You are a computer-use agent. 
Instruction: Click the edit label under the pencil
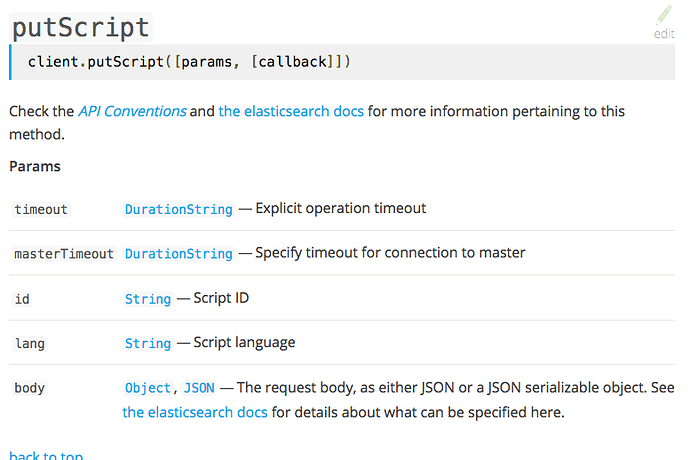tap(664, 34)
